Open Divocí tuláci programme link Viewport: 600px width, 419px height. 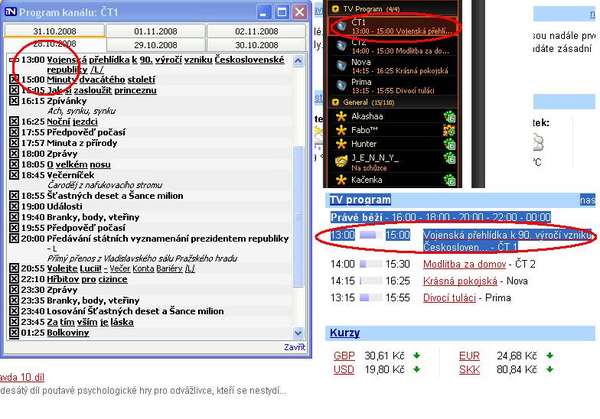coord(449,298)
